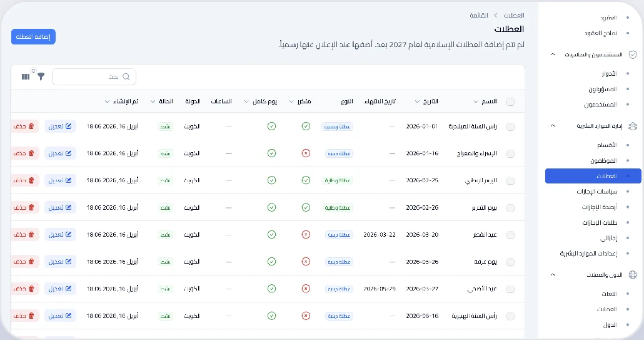The height and width of the screenshot is (340, 644).
Task: Select the رأس السنة الهجرية row checkbox
Action: coord(511,317)
